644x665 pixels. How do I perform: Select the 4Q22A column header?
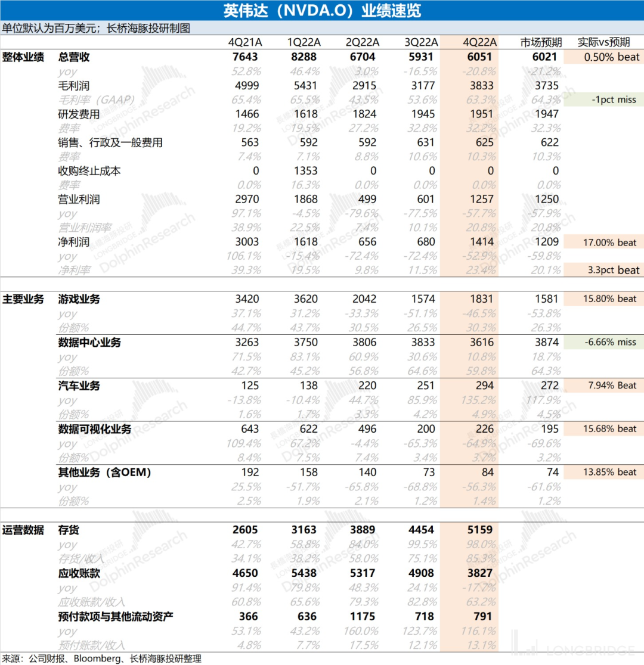[479, 42]
